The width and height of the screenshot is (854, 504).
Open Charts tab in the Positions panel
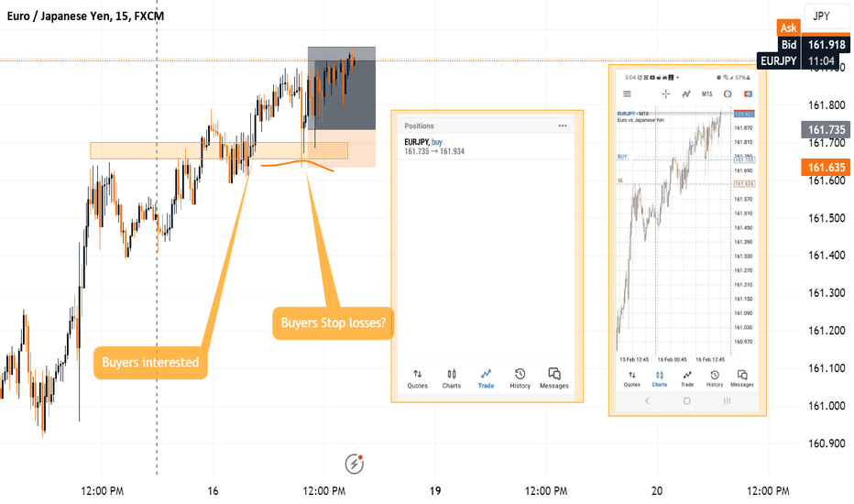452,378
